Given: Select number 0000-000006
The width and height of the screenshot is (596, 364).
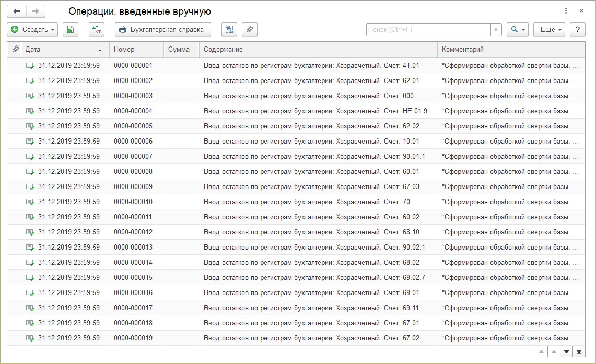Looking at the screenshot, I should (133, 142).
